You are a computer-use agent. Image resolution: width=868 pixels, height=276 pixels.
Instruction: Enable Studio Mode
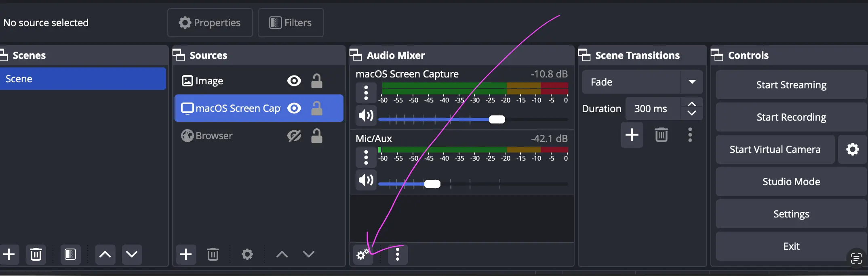tap(791, 182)
